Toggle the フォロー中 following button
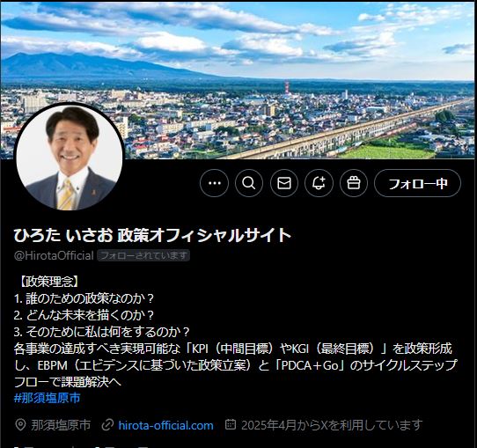Viewport: 477px width, 448px height. pos(417,183)
